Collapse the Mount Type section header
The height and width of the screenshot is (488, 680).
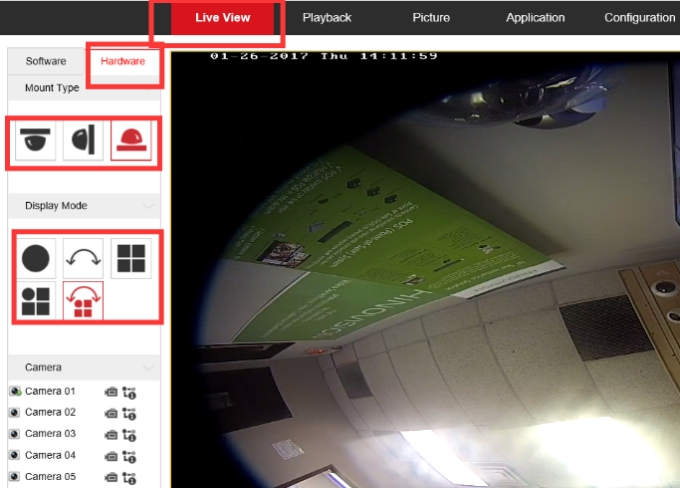(150, 88)
